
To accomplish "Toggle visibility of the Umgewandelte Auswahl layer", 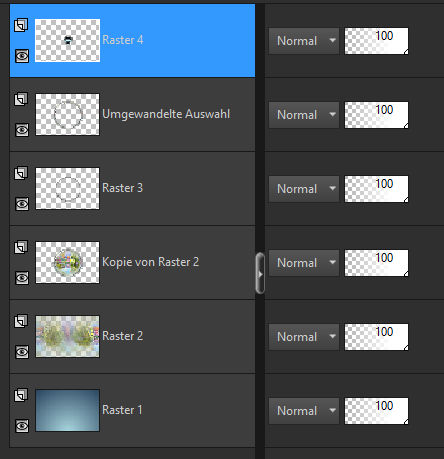I will click(22, 130).
